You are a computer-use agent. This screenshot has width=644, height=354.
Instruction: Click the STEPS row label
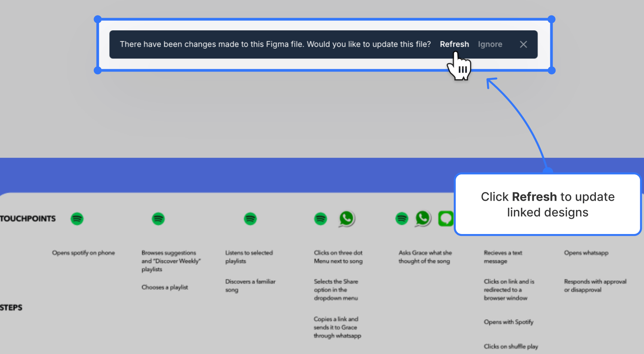(x=11, y=307)
